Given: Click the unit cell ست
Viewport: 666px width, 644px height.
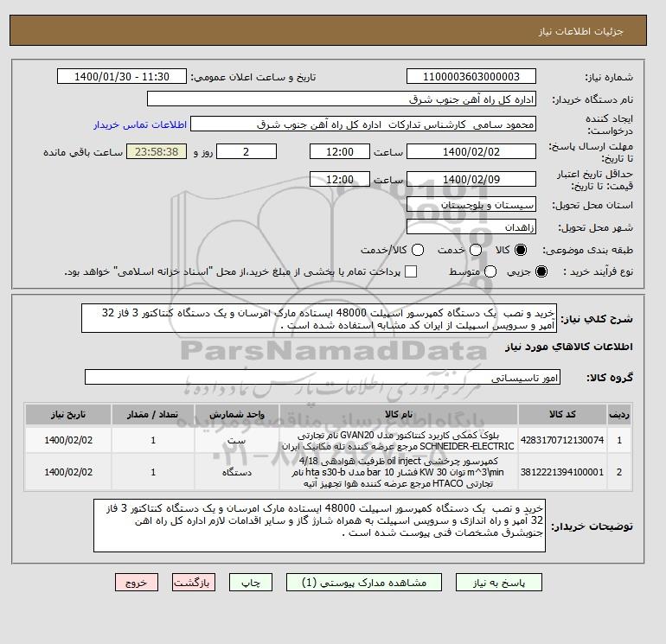Looking at the screenshot, I should click(237, 440).
